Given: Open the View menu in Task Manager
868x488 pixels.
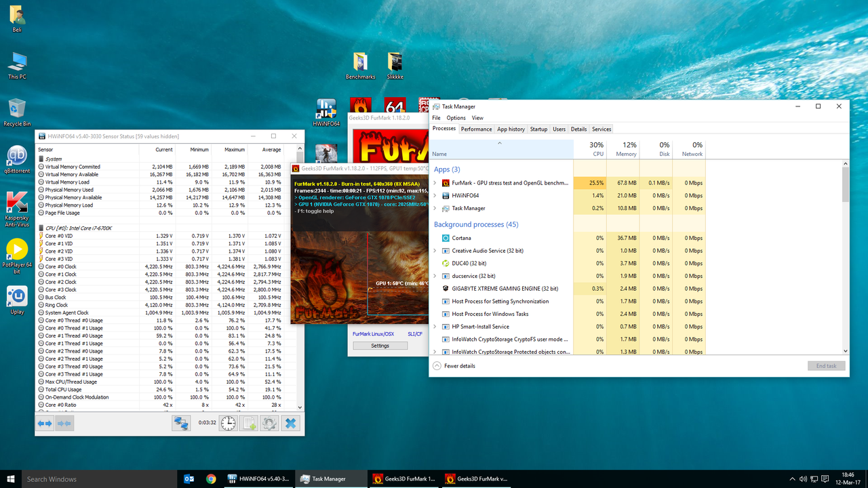Looking at the screenshot, I should [x=477, y=117].
